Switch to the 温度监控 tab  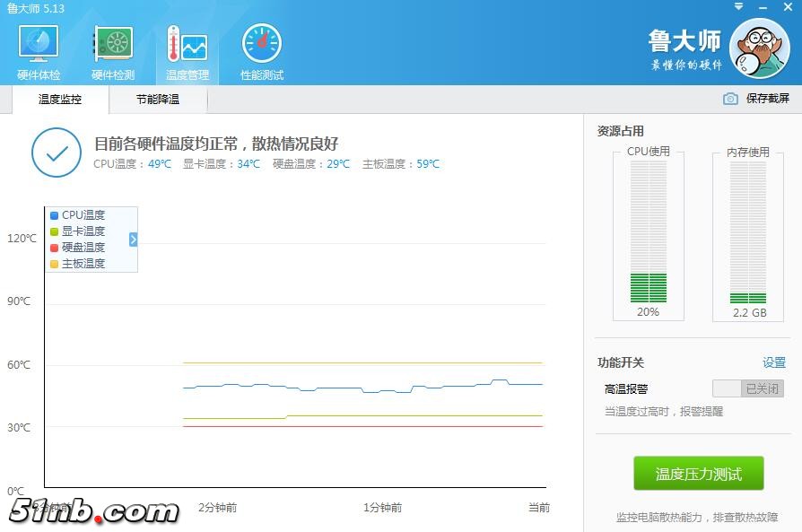click(60, 100)
